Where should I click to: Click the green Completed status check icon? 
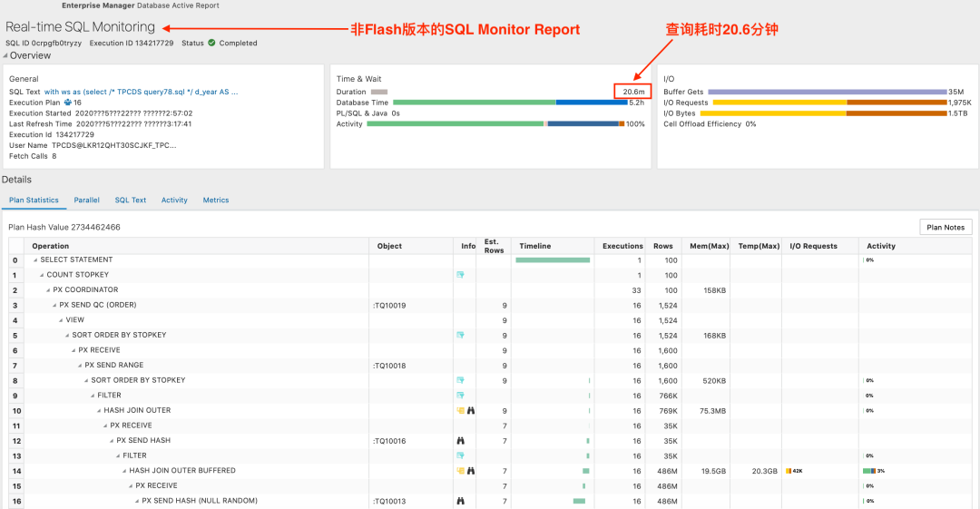(x=211, y=43)
